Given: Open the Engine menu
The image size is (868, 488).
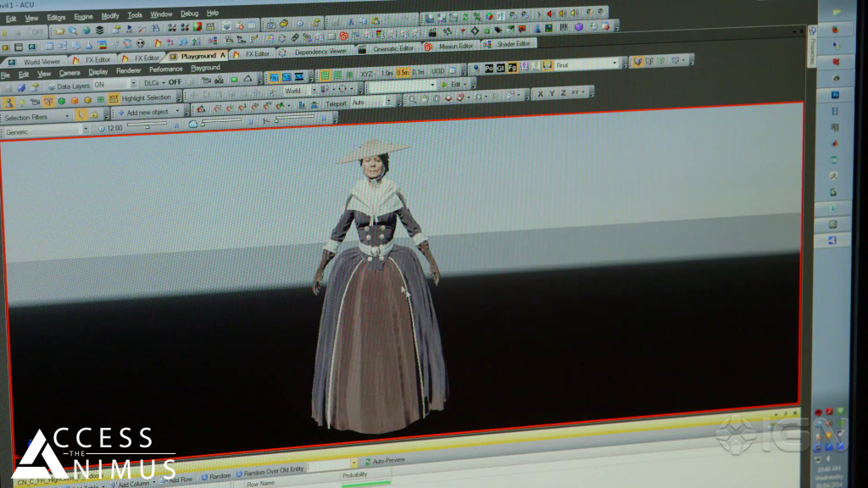Looking at the screenshot, I should coord(83,17).
